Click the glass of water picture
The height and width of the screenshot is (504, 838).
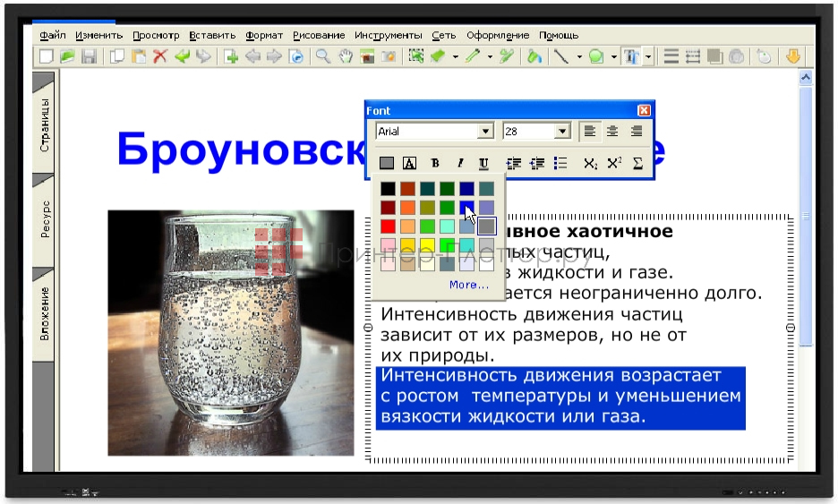[x=231, y=332]
